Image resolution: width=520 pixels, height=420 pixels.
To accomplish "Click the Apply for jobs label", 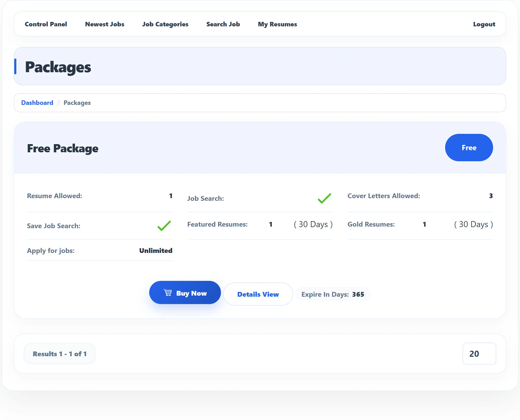I will click(51, 251).
